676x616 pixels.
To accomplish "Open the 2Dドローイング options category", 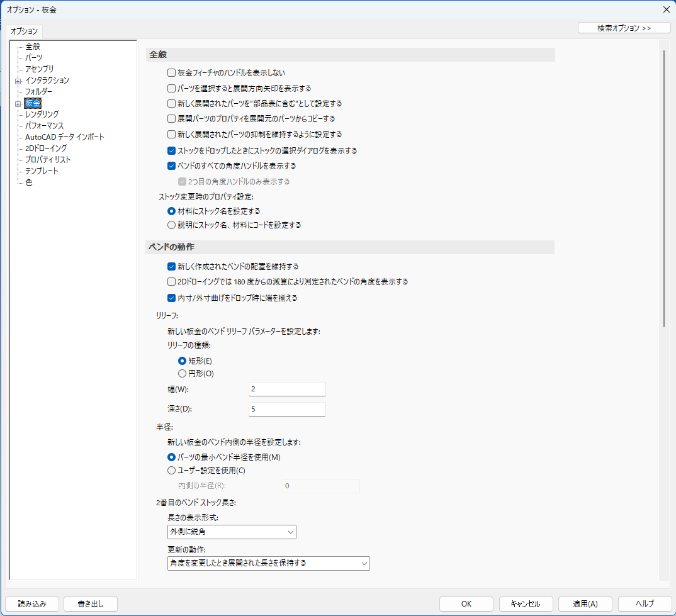I will point(45,148).
